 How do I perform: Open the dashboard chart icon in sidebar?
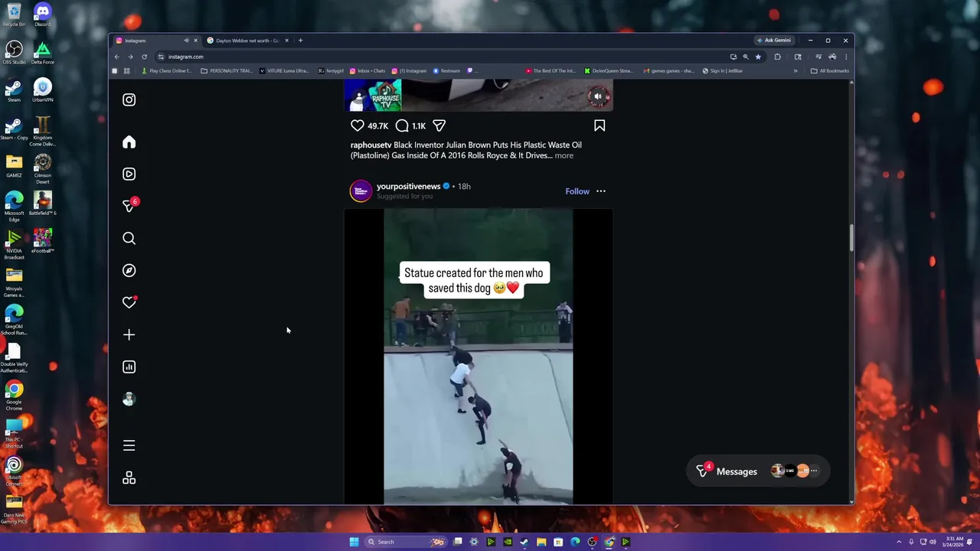click(129, 367)
